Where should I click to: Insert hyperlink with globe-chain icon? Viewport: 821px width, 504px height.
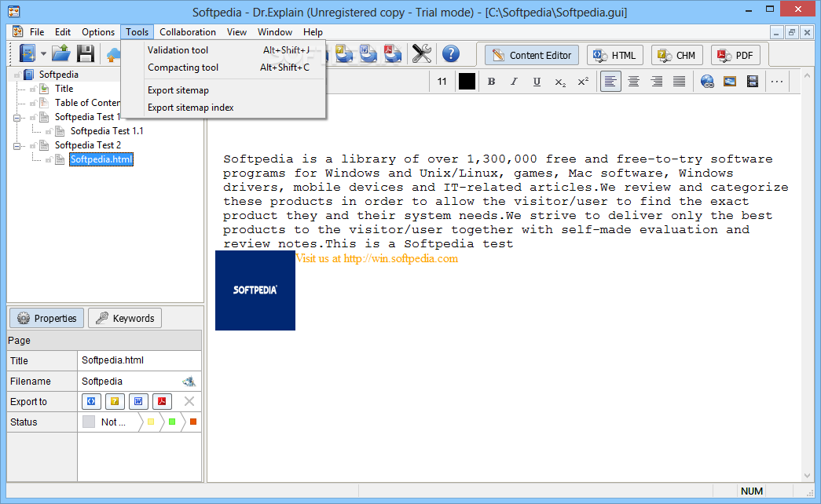(707, 82)
